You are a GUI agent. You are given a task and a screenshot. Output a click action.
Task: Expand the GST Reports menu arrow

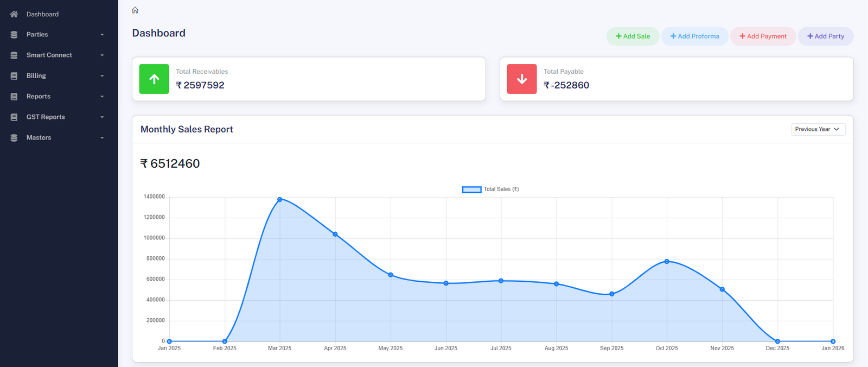pos(102,117)
